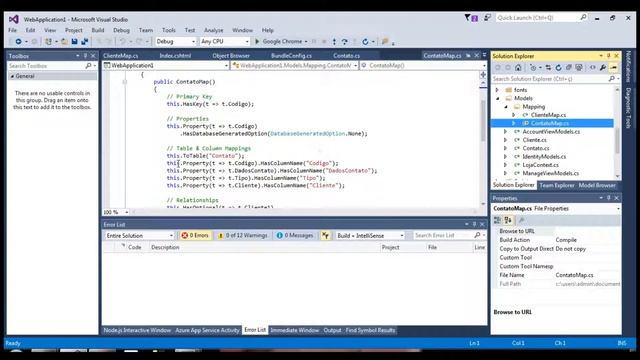
Task: Collapse the General group in Toolbox
Action: (12, 76)
